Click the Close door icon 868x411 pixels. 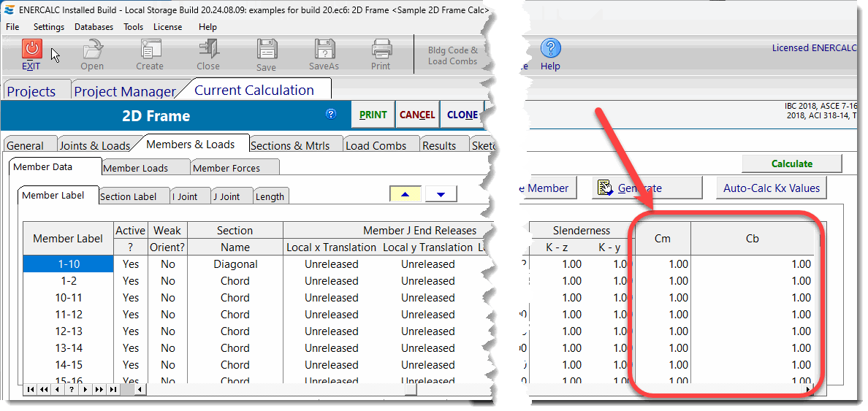208,49
